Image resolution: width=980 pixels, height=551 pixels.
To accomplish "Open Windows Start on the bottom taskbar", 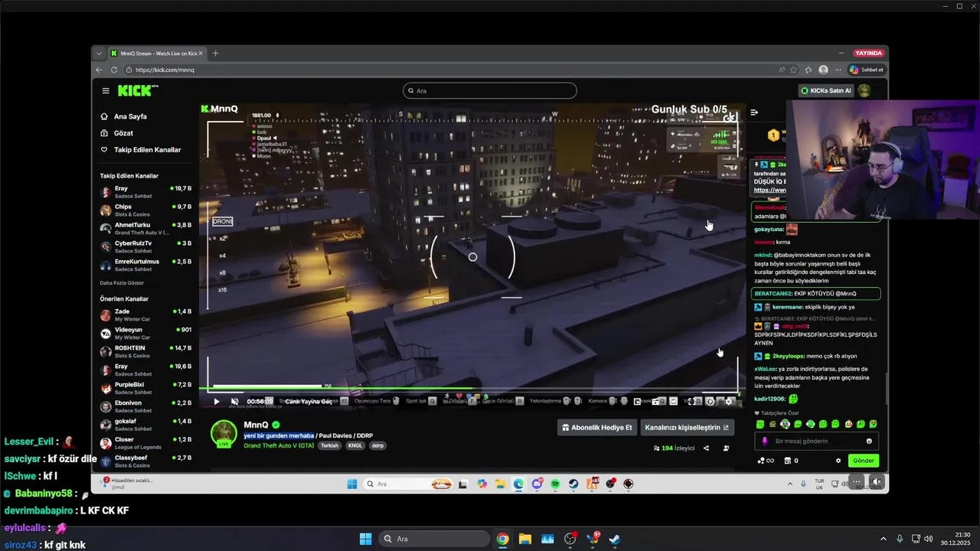I will point(366,539).
